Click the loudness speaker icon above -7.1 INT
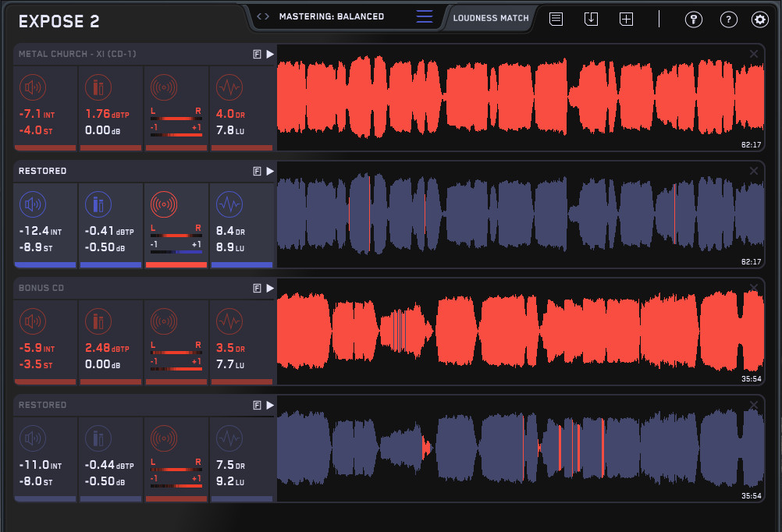 coord(33,87)
